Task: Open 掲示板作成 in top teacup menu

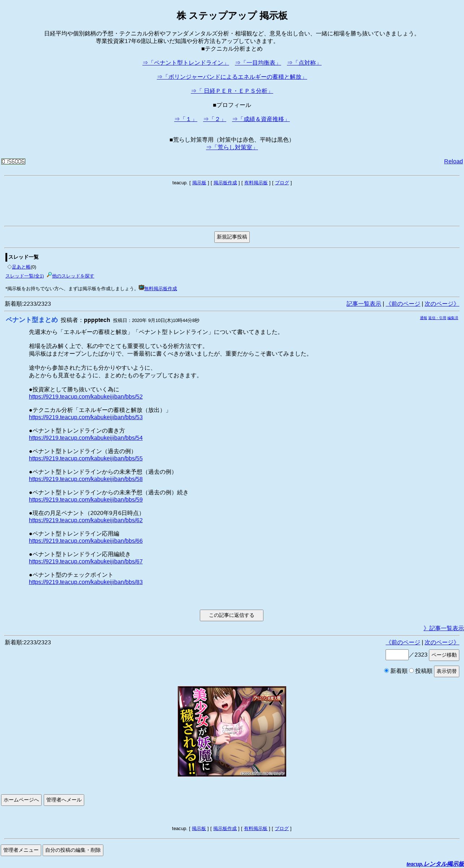Action: point(225,183)
